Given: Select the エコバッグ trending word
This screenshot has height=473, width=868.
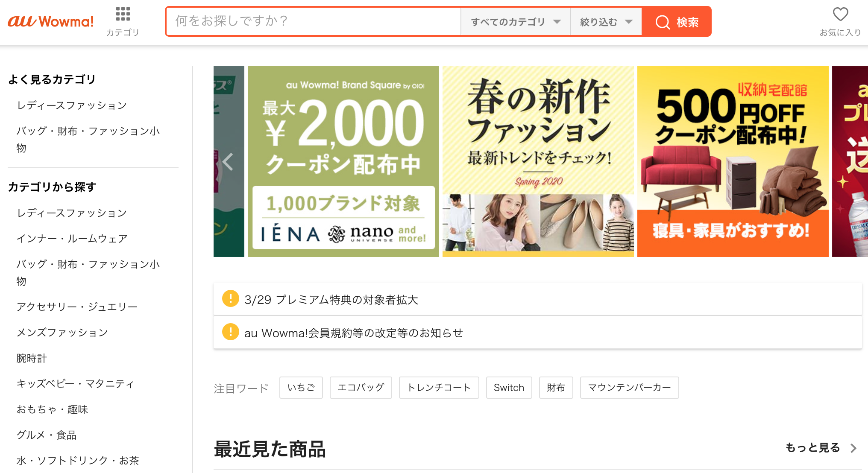Looking at the screenshot, I should tap(361, 388).
